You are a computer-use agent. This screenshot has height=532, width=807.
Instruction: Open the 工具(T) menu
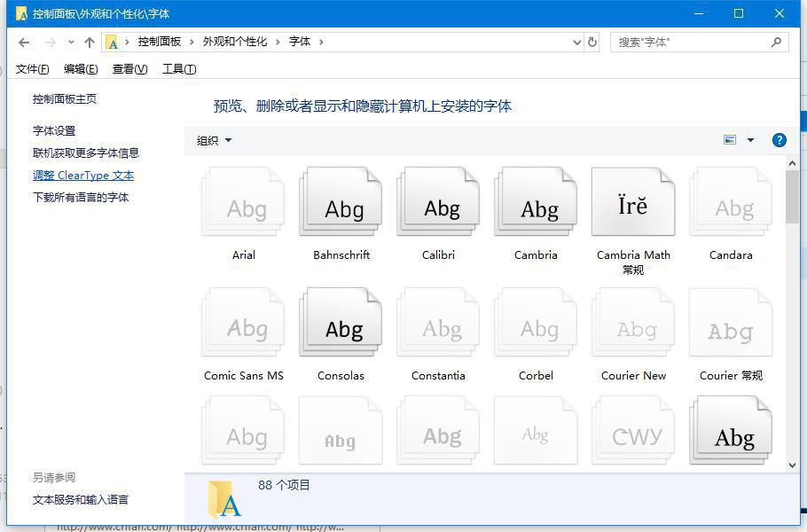[x=179, y=69]
